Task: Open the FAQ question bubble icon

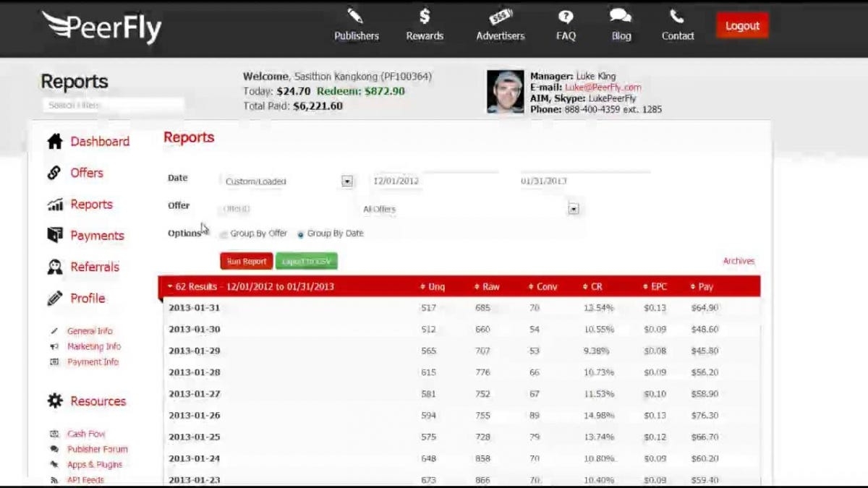Action: 566,16
